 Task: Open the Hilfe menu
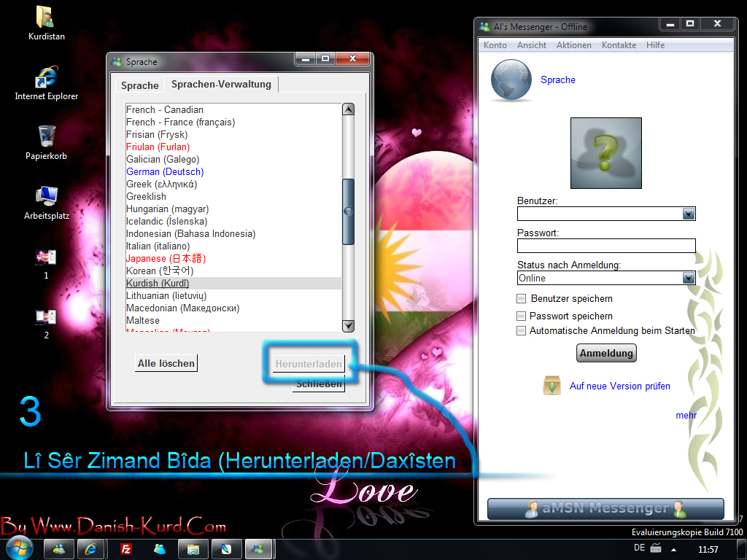(x=655, y=44)
